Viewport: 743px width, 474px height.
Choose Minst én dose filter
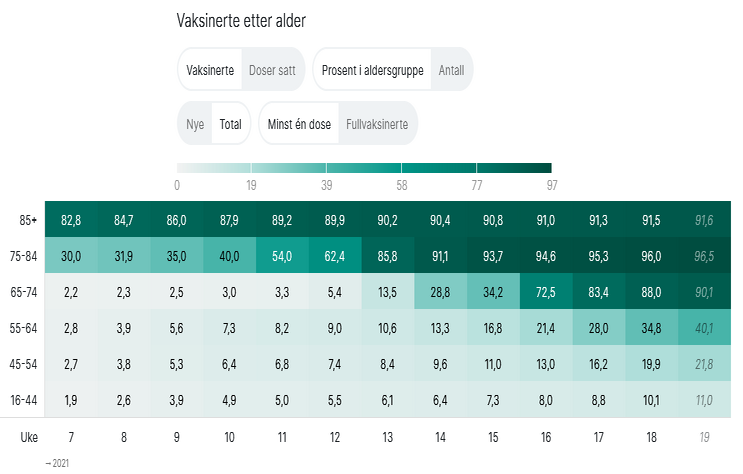[x=299, y=125]
